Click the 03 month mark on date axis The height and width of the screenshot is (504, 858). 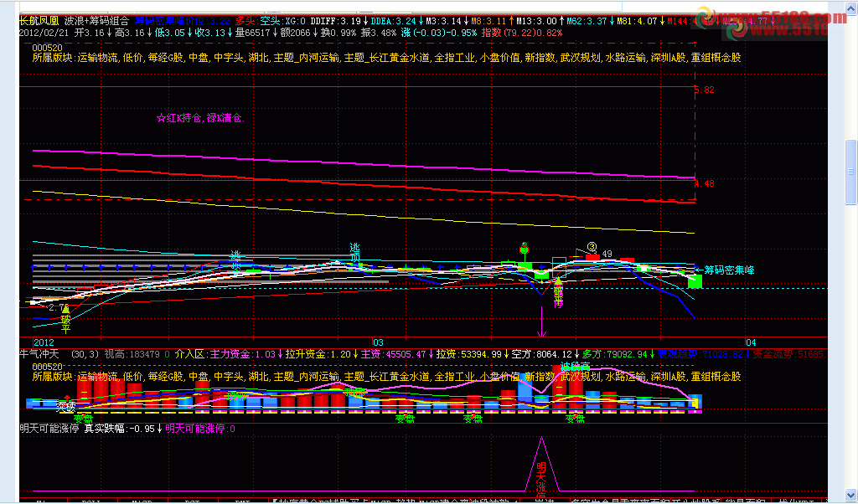[x=378, y=342]
